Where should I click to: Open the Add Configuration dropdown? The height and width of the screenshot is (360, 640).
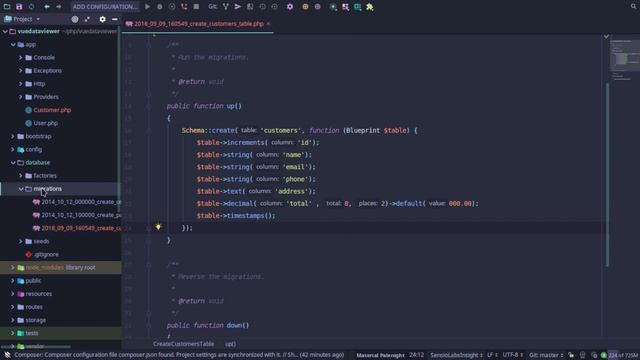pos(104,7)
